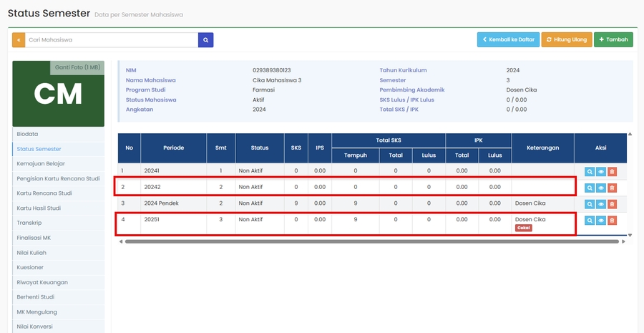Click the table's horizontal scrollbar track
644x333 pixels.
[x=371, y=242]
